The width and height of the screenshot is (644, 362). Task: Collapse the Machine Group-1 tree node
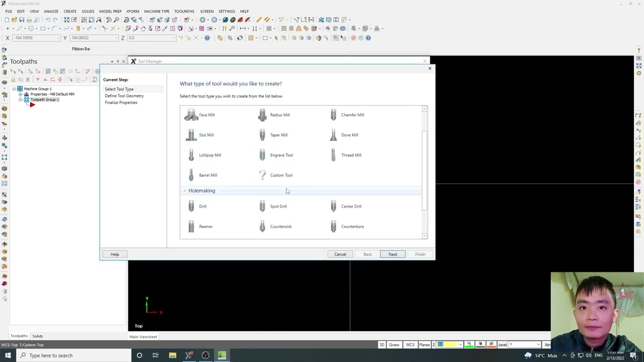tap(14, 89)
